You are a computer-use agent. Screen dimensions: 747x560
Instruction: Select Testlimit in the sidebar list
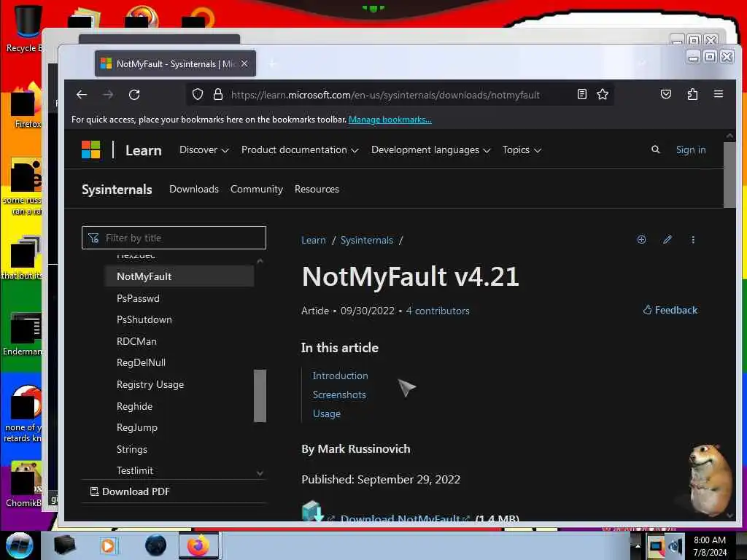click(135, 470)
